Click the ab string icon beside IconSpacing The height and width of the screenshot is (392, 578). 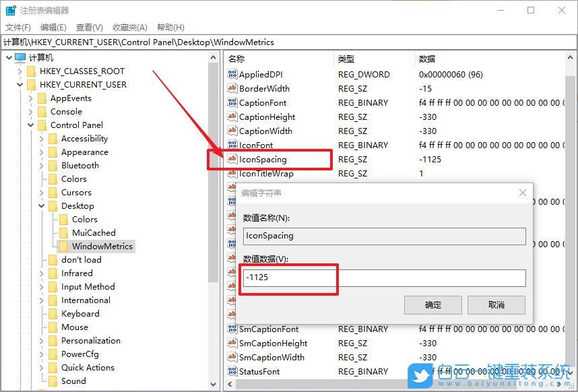point(232,159)
